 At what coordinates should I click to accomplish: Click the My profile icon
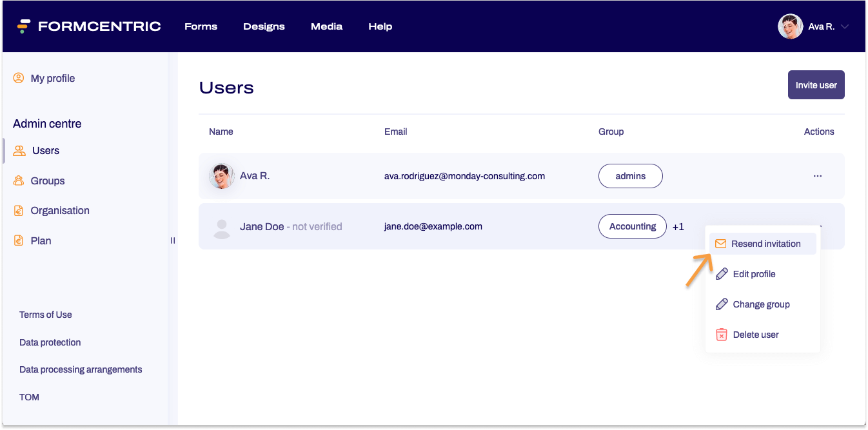pyautogui.click(x=17, y=77)
